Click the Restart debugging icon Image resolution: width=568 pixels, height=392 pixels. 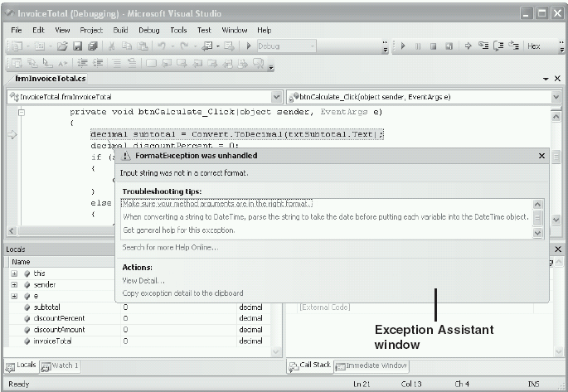pos(449,46)
